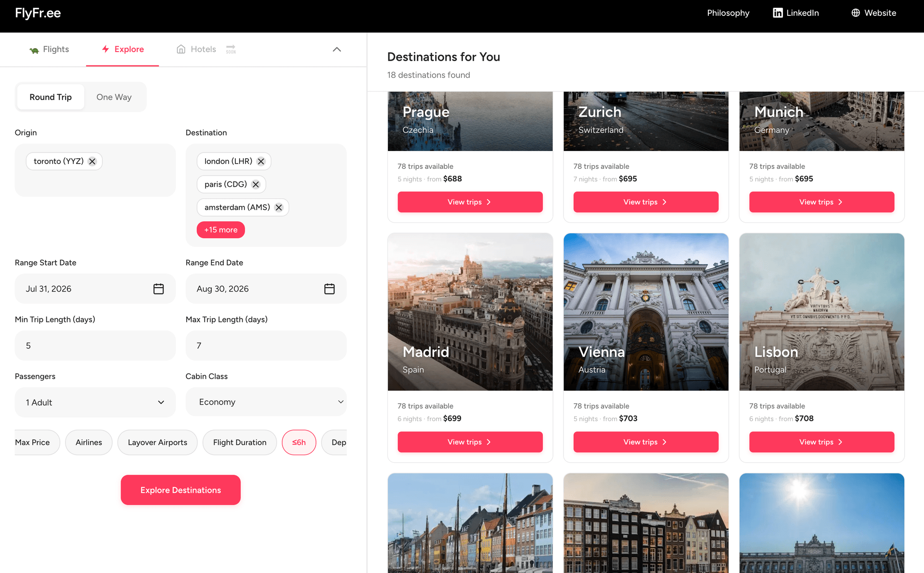Click the Prague Czechia card image

click(470, 121)
